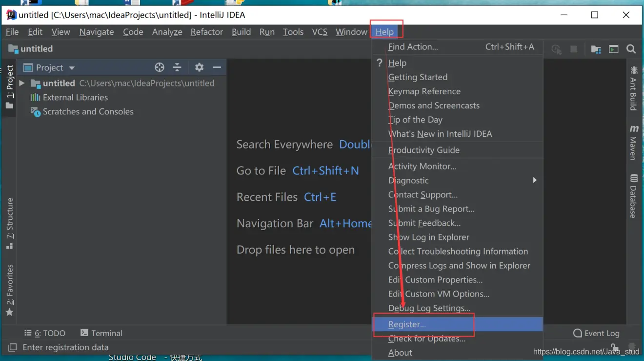The width and height of the screenshot is (644, 361).
Task: Click the Run Anything terminal icon
Action: click(613, 49)
